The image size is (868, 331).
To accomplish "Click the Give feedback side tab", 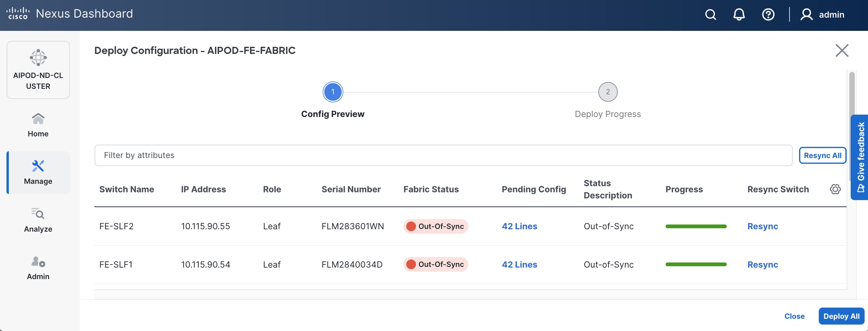I will click(x=861, y=157).
